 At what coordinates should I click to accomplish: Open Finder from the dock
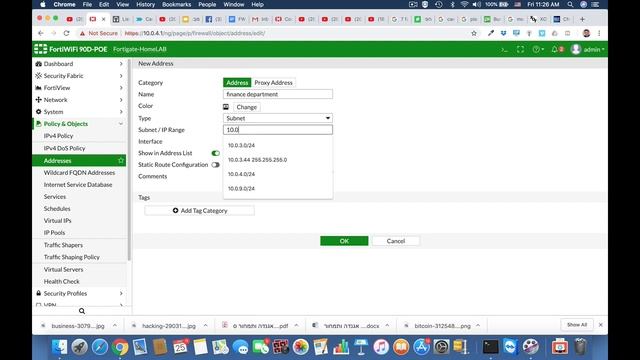click(60, 347)
